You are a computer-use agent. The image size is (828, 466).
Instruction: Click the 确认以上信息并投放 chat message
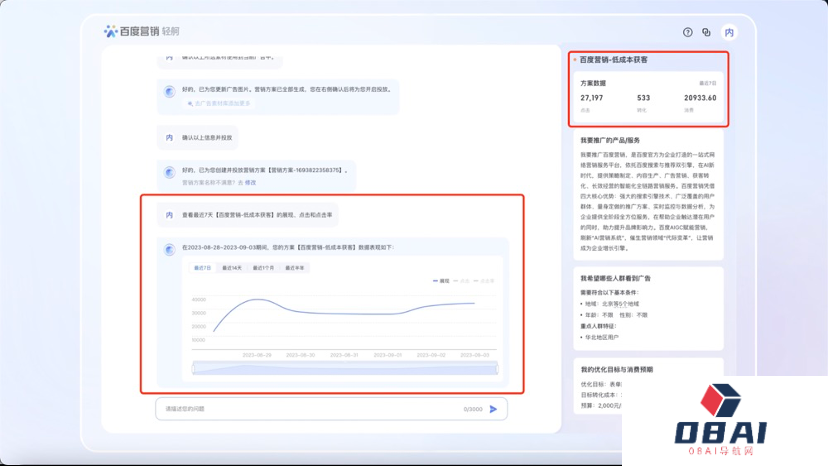[207, 137]
